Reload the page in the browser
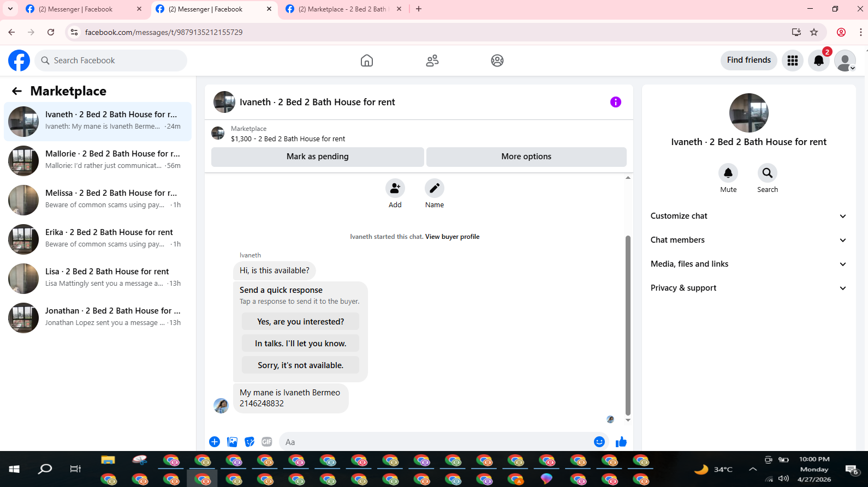The image size is (868, 487). [x=51, y=32]
